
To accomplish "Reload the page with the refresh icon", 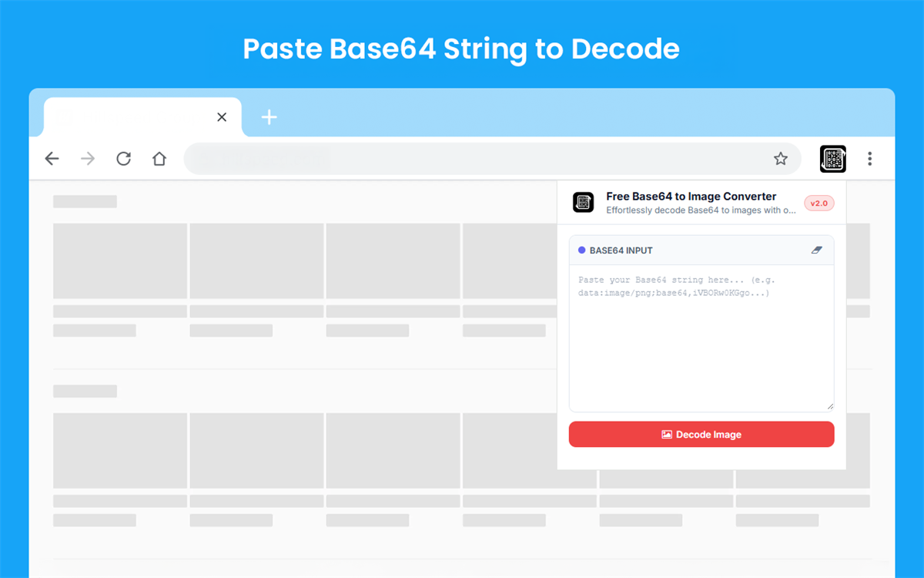I will 123,159.
